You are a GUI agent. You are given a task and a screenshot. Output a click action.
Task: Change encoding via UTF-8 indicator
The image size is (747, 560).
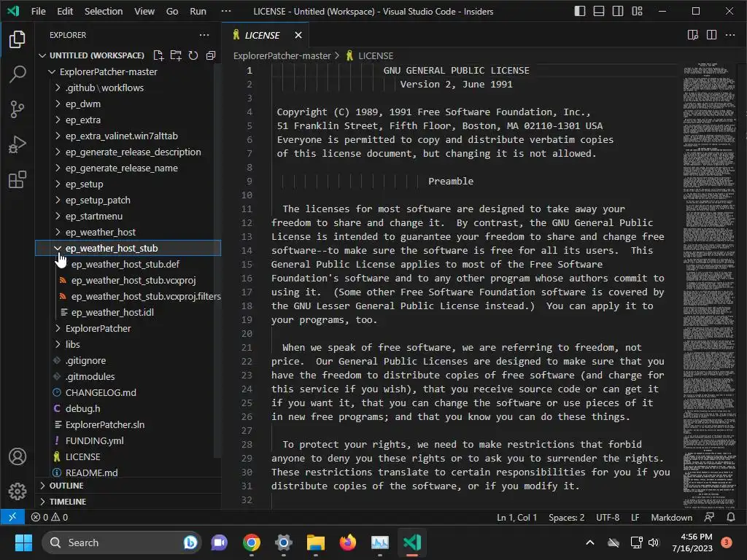(608, 517)
